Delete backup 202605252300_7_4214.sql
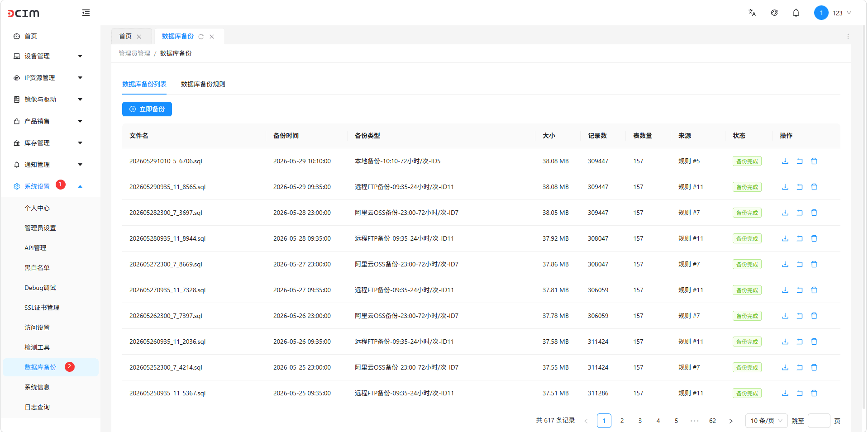Viewport: 868px width, 432px height. pyautogui.click(x=814, y=367)
